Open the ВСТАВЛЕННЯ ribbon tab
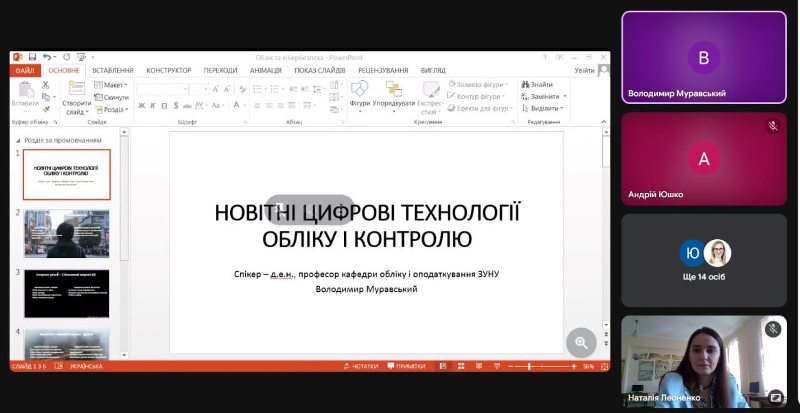 click(112, 71)
